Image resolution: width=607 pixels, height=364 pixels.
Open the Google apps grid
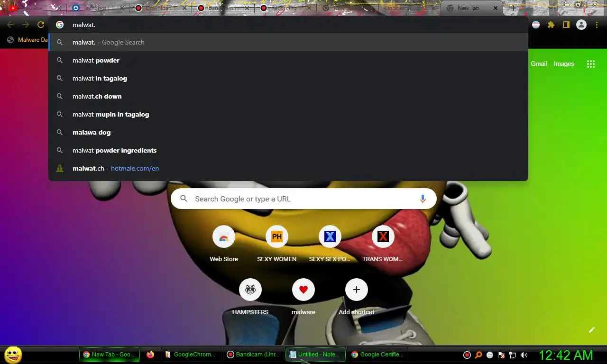590,64
